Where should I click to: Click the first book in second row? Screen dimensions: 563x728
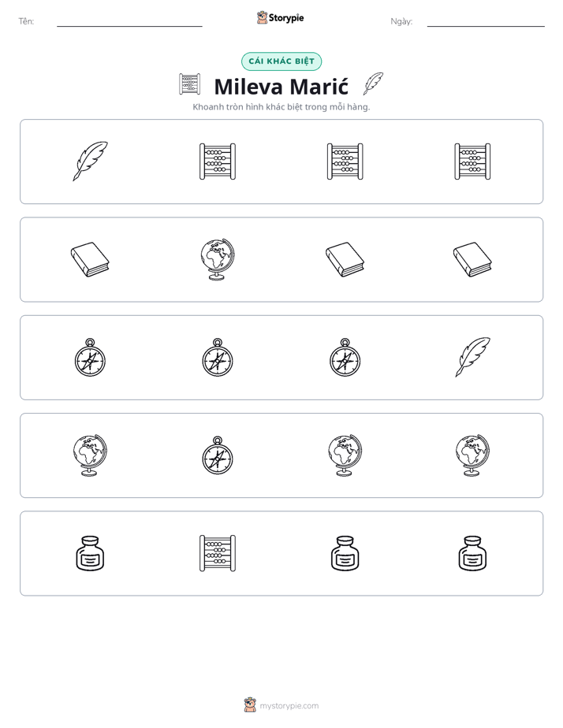[x=90, y=259]
